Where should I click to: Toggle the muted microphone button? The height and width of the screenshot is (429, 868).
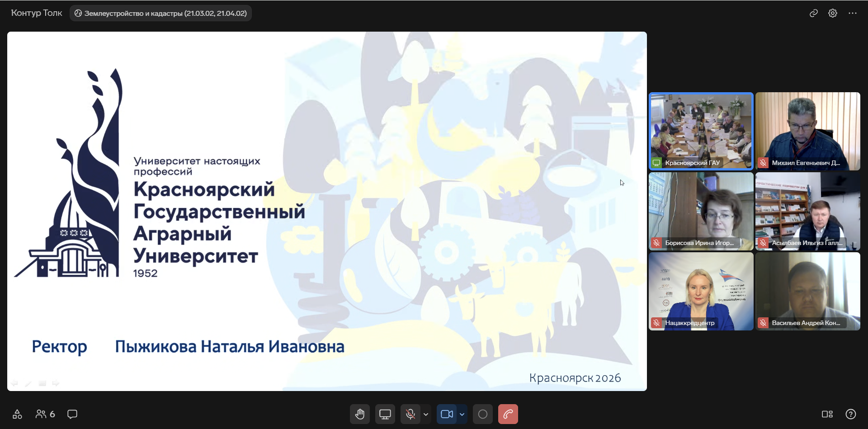click(x=410, y=414)
